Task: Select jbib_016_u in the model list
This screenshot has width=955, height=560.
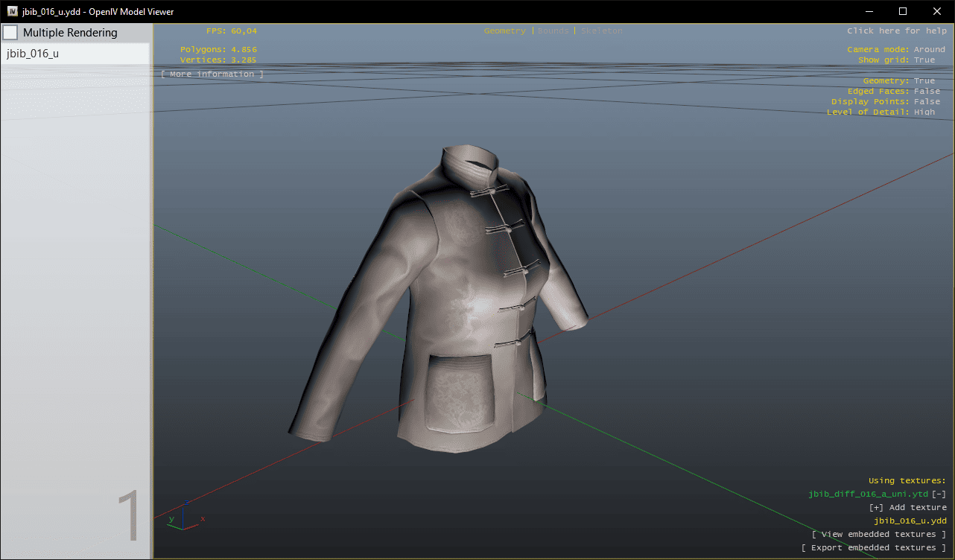Action: [74, 54]
